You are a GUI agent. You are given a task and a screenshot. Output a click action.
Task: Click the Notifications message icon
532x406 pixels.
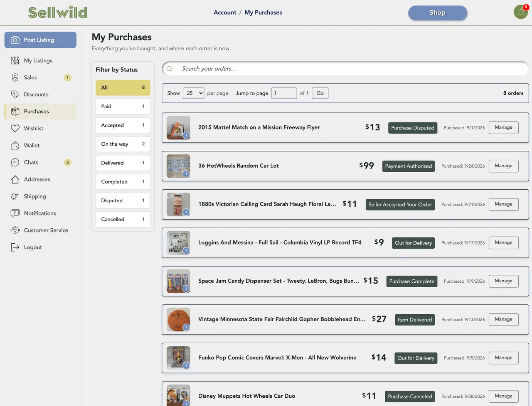click(x=15, y=213)
